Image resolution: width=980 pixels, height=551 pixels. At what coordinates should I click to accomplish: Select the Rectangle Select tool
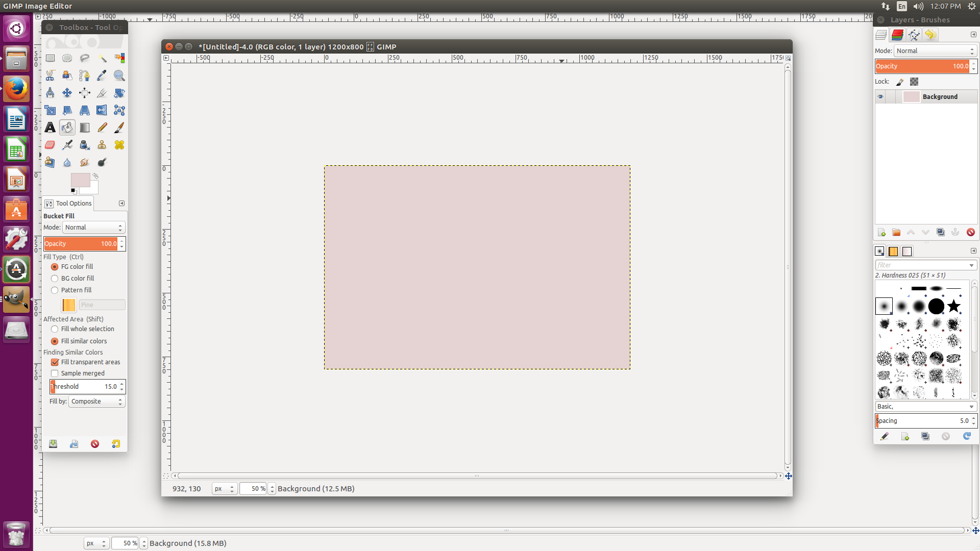[x=50, y=58]
